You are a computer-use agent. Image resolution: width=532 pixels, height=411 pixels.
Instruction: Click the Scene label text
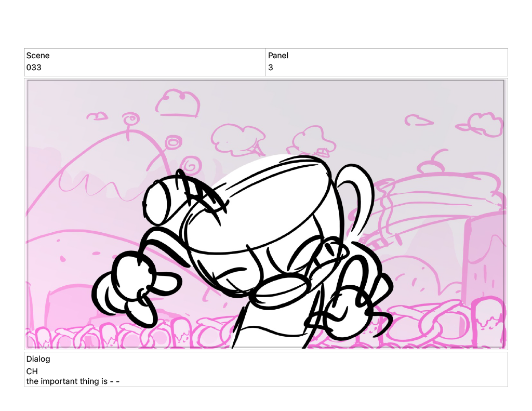(38, 56)
